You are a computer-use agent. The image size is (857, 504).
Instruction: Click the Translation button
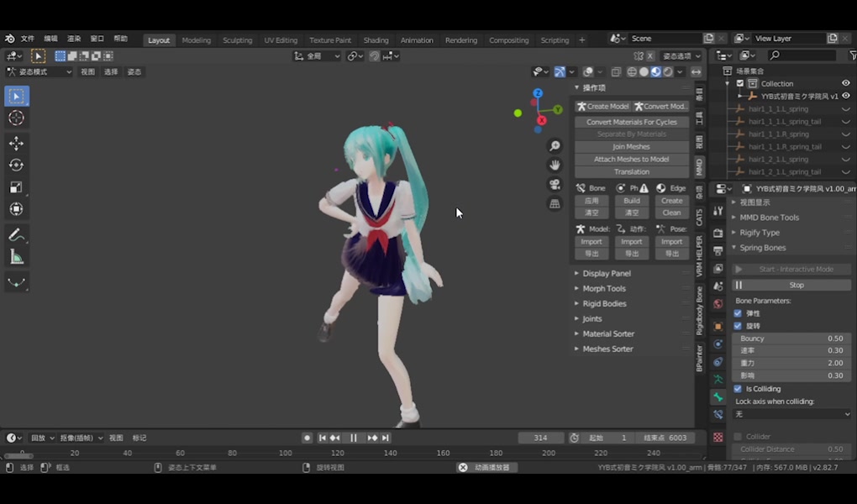pos(632,172)
